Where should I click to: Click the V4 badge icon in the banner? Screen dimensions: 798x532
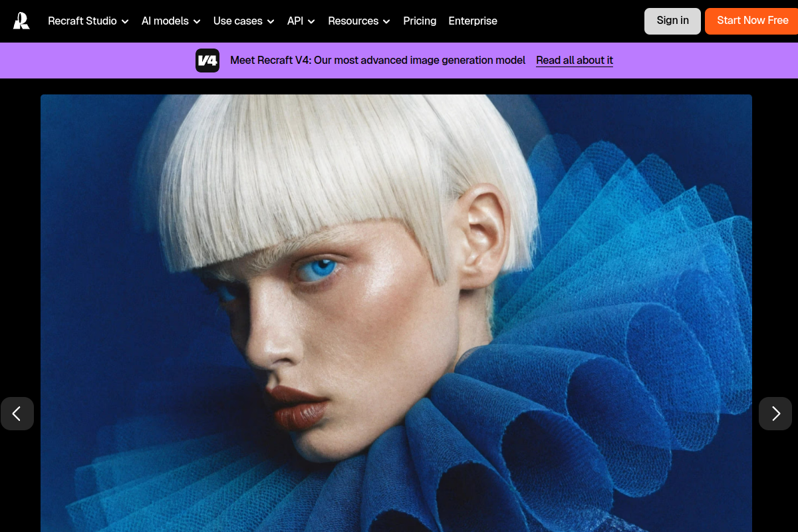click(207, 61)
